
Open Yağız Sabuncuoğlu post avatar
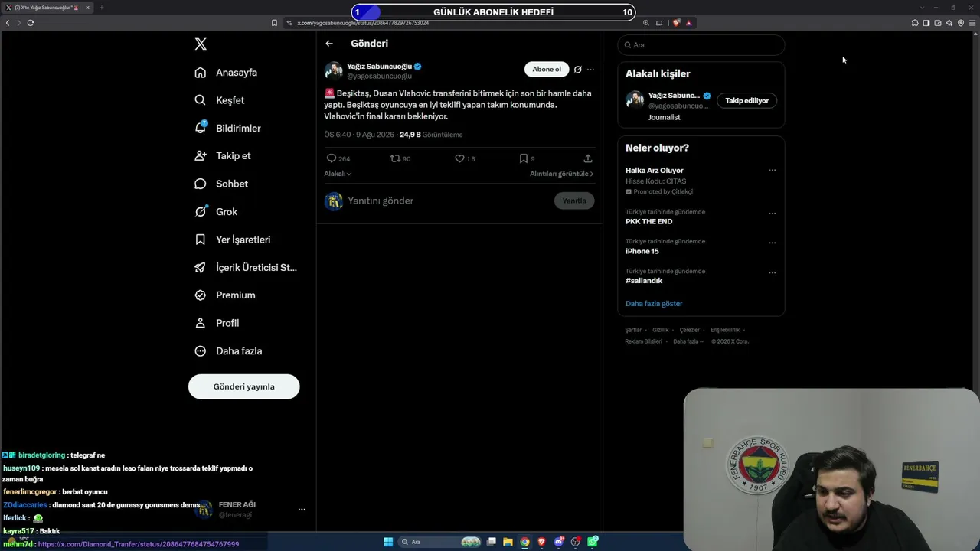coord(333,71)
